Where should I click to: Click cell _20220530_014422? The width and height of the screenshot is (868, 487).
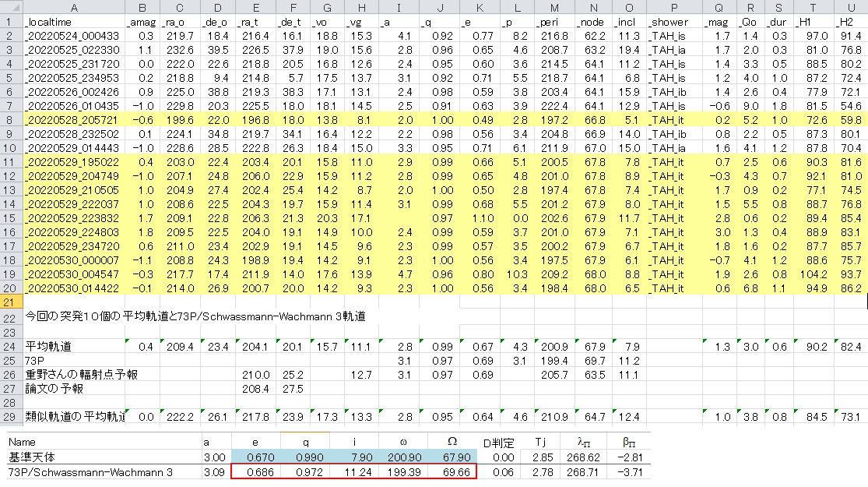click(x=74, y=288)
